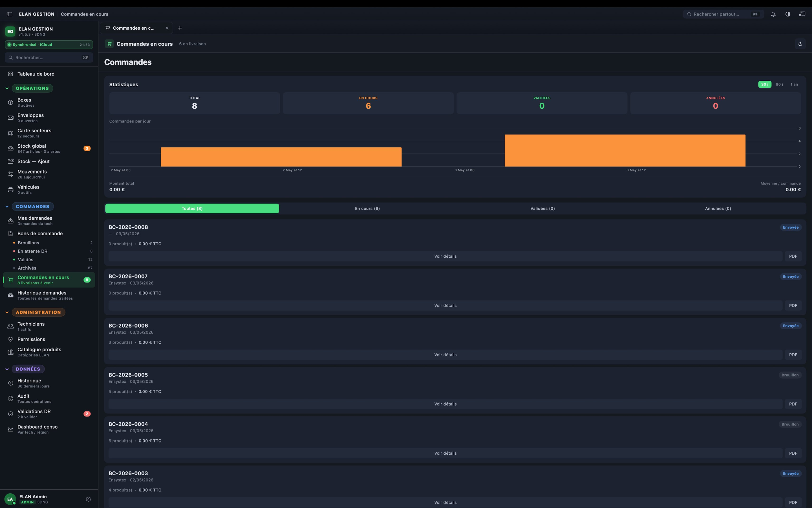
Task: Click the ELAN Admin profile avatar
Action: pos(10,499)
